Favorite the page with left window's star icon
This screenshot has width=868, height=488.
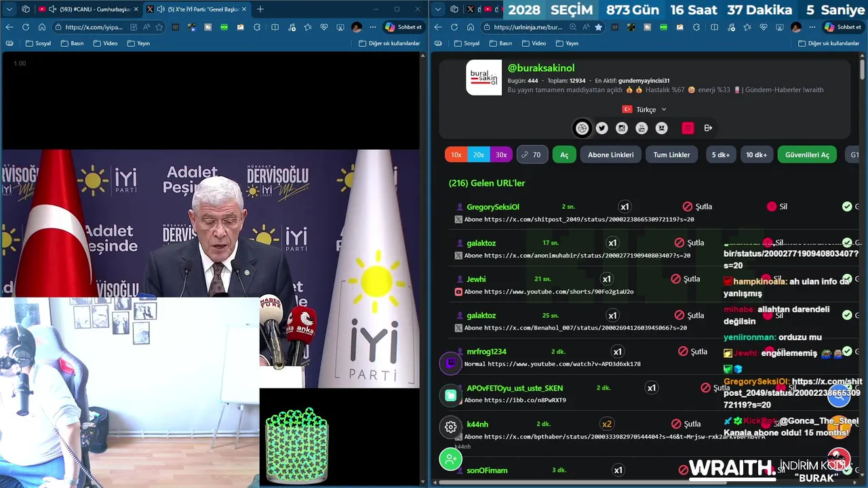tap(159, 27)
